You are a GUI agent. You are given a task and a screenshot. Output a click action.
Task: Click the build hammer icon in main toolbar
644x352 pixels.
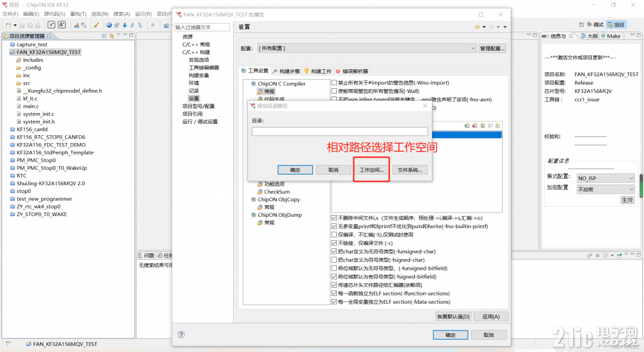point(76,25)
